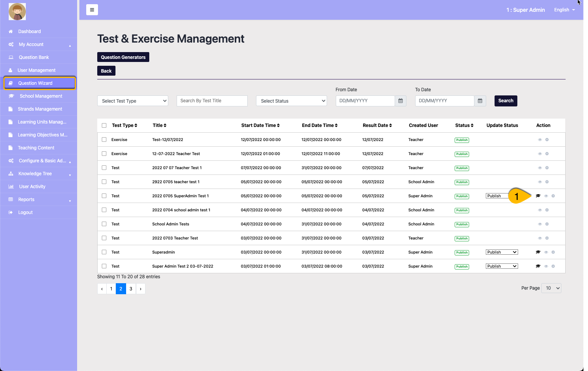Open Strands Management in the sidebar
Viewport: 588px width, 371px height.
tap(39, 109)
